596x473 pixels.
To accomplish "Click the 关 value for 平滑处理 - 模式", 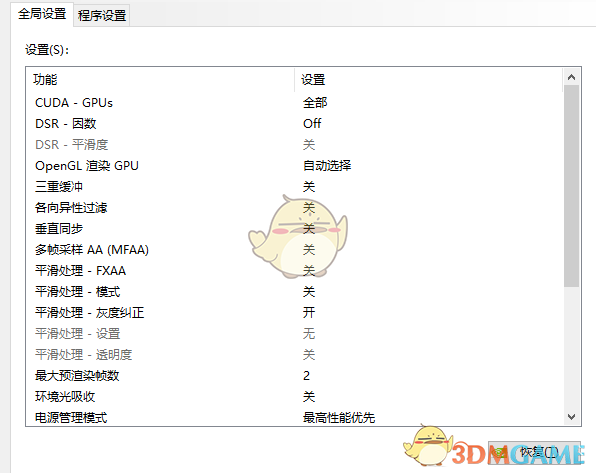I will pos(309,292).
